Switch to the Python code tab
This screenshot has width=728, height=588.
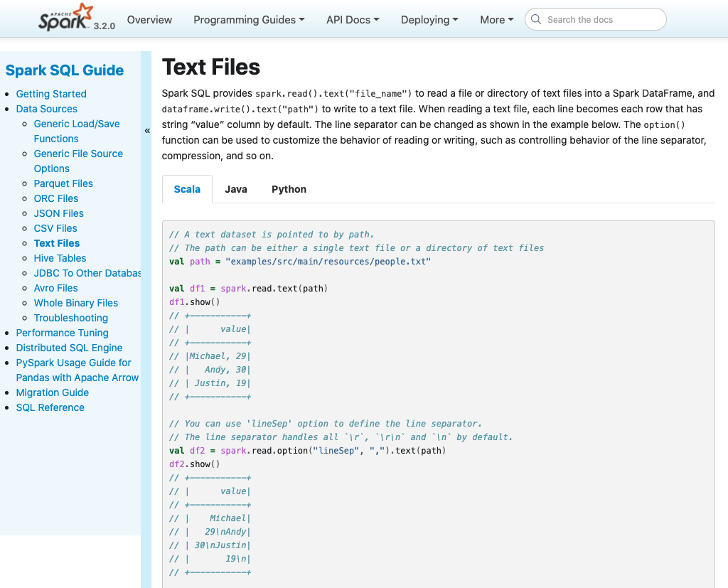[289, 189]
